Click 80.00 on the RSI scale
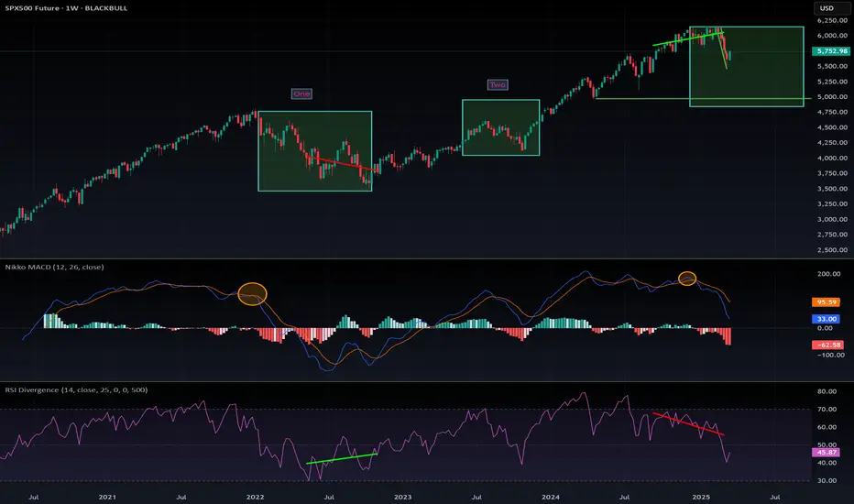This screenshot has height=504, width=854. click(x=827, y=391)
